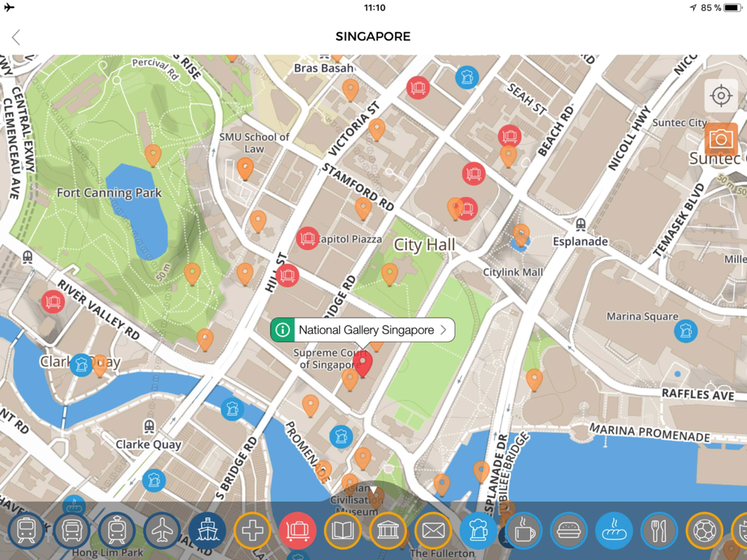
Task: Tap the Suntec City label
Action: (x=679, y=123)
